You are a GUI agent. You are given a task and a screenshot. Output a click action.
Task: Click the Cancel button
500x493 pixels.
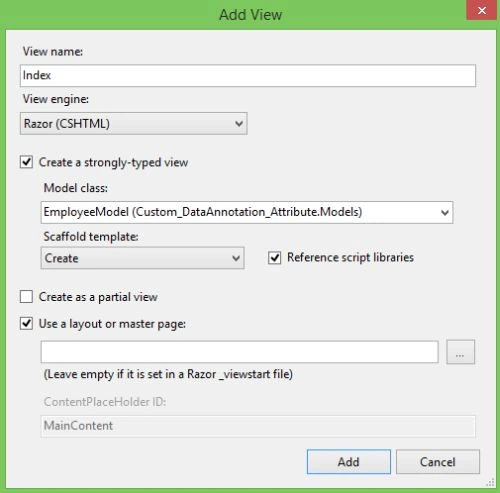point(438,462)
